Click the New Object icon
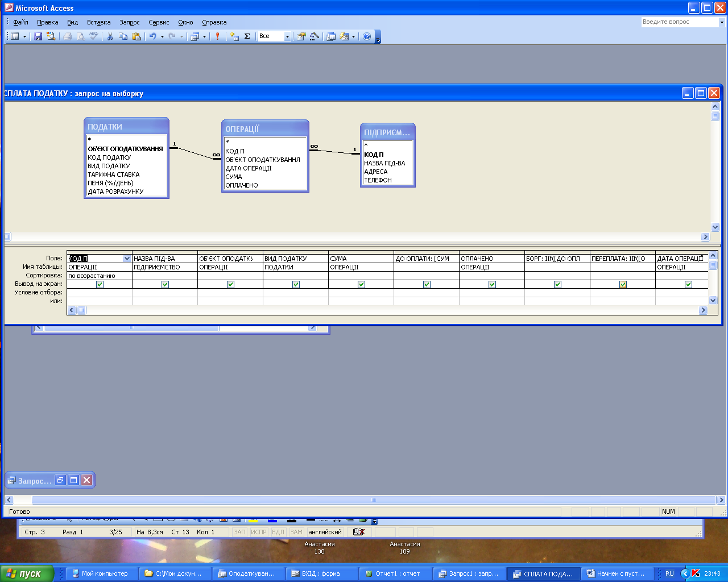 click(344, 36)
